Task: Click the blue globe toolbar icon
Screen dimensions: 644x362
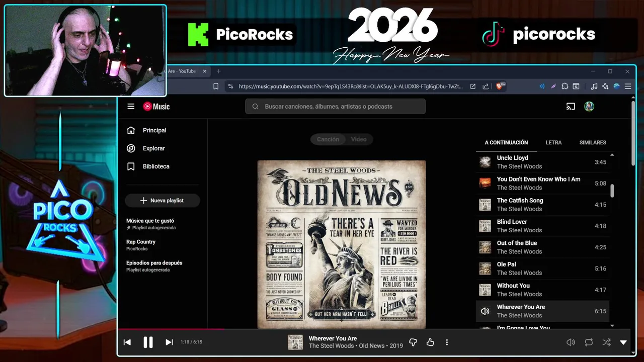Action: pyautogui.click(x=616, y=86)
